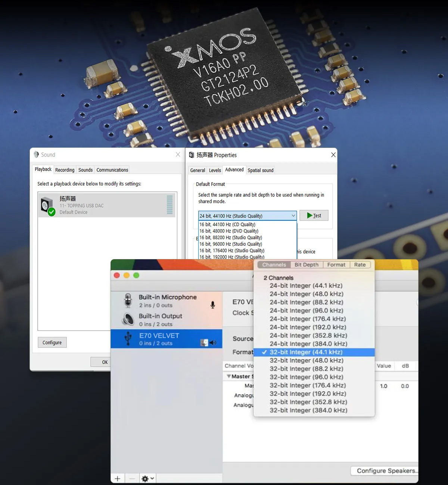448x485 pixels.
Task: Select 32-bit Integer (384.0 kHz) format
Action: (314, 410)
